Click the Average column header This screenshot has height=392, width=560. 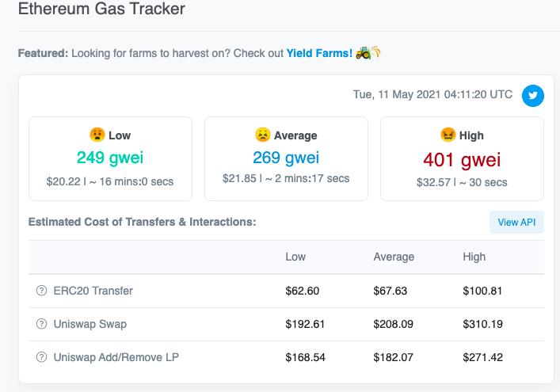394,257
